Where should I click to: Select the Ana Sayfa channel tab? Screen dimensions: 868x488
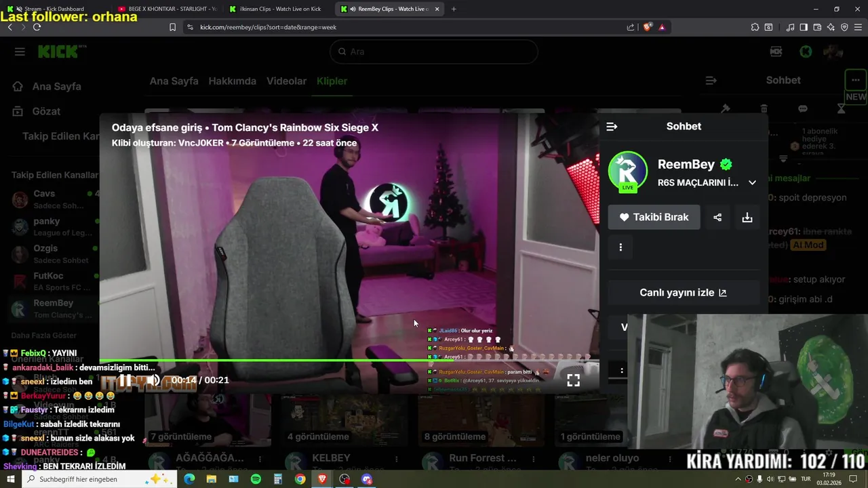point(174,81)
